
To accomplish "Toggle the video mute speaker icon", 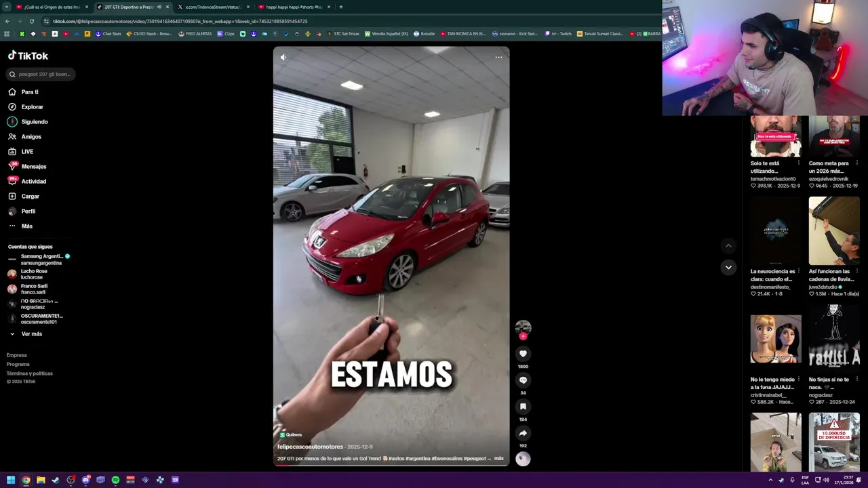I will click(x=283, y=58).
